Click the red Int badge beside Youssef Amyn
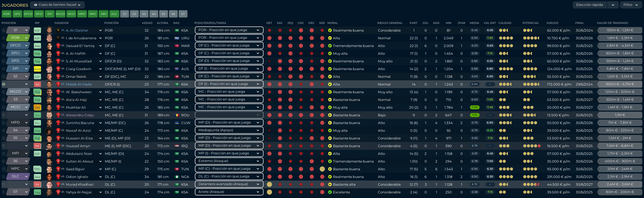This screenshot has width=644, height=198. (x=37, y=146)
